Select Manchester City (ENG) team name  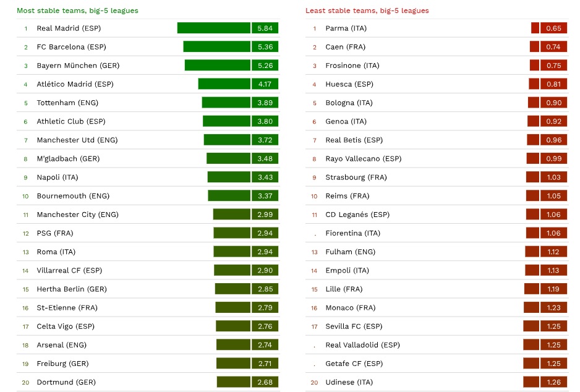(77, 215)
